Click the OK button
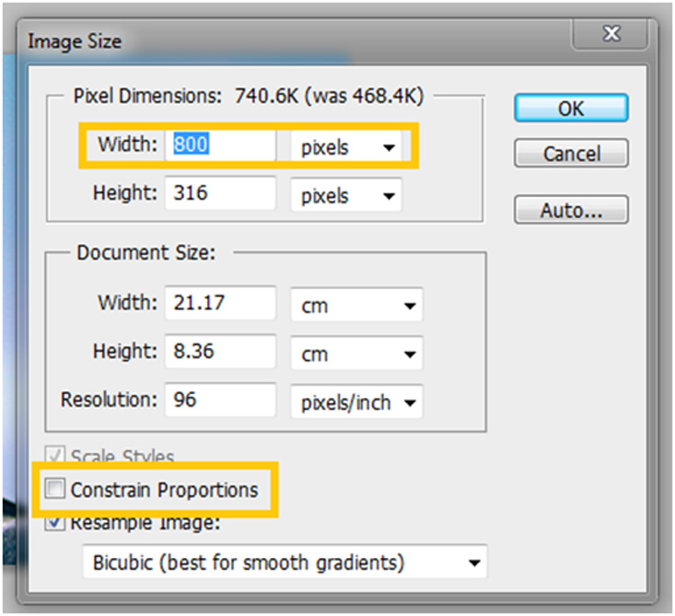 571,108
